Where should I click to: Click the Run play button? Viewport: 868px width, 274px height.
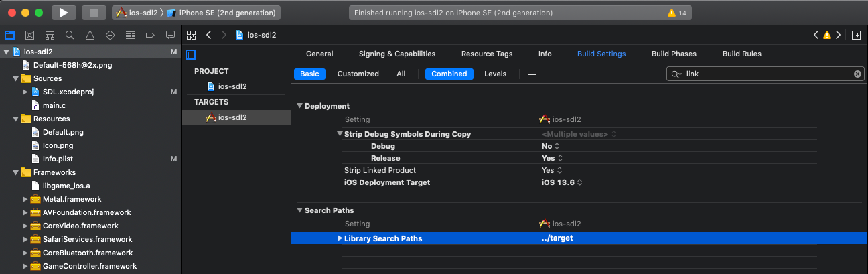click(x=64, y=13)
